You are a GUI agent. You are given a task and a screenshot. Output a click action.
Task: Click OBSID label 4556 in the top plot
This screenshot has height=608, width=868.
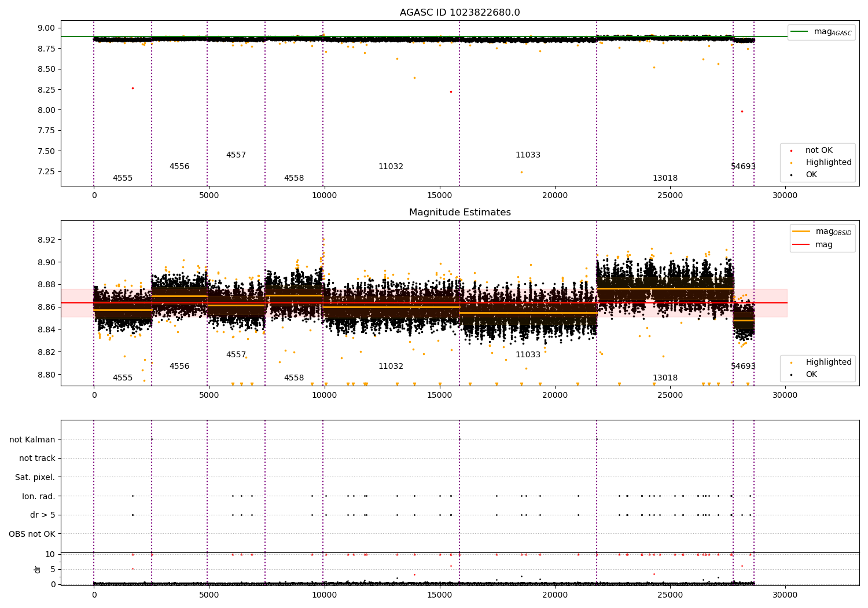(179, 167)
